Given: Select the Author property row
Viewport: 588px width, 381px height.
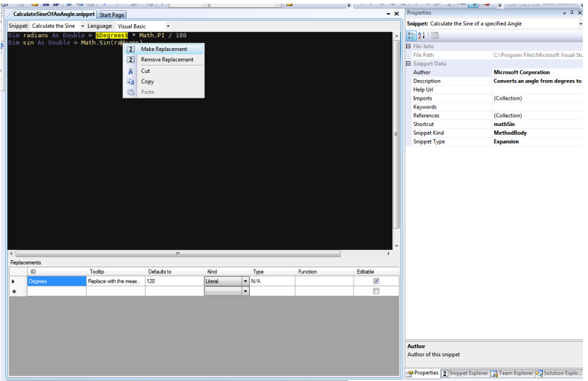Looking at the screenshot, I should pos(497,72).
